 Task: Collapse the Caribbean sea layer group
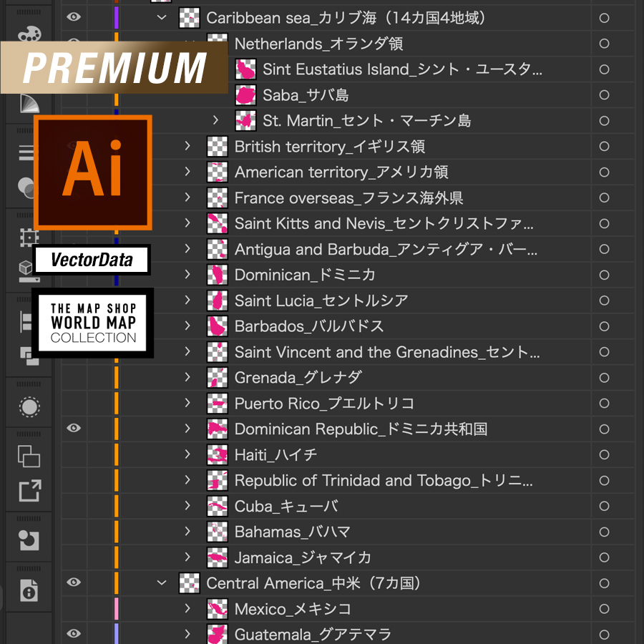tap(162, 18)
